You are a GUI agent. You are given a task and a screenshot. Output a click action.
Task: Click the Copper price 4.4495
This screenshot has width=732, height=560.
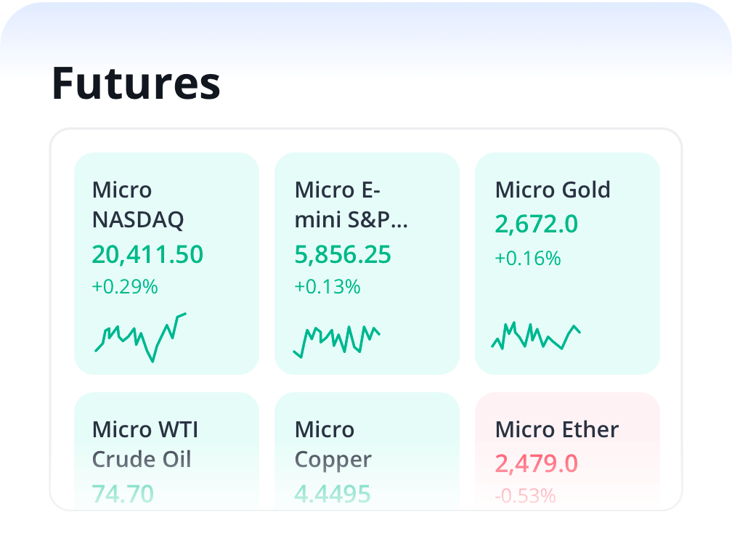[x=332, y=494]
